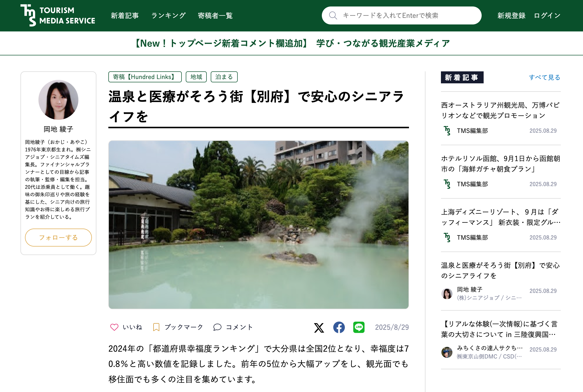Open the 新着記事 menu item
The height and width of the screenshot is (392, 583).
[125, 15]
